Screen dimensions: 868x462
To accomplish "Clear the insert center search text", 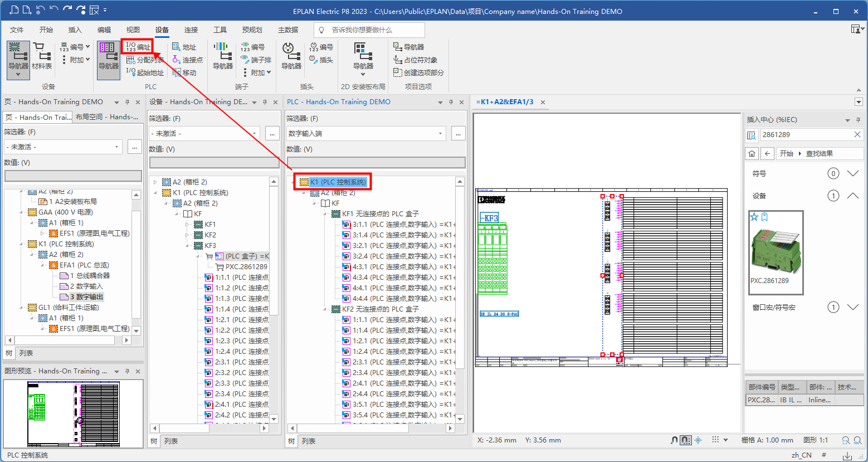I will [x=857, y=135].
